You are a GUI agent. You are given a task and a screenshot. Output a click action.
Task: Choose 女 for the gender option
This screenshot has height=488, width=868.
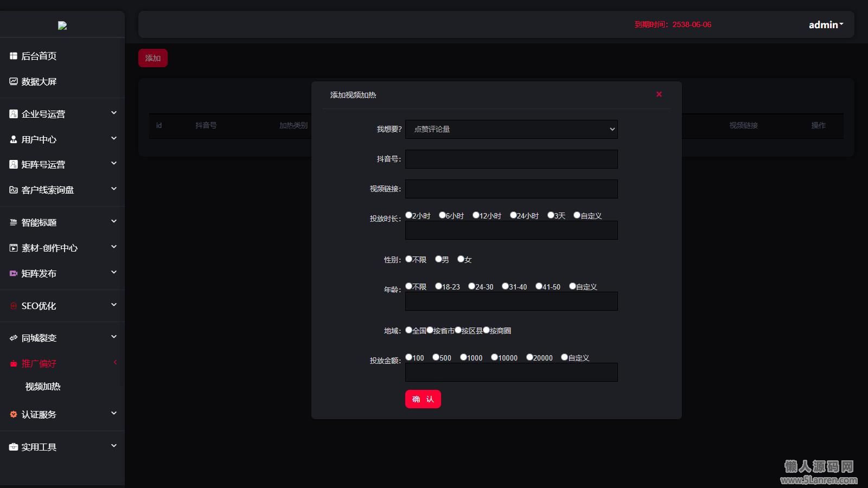[461, 259]
